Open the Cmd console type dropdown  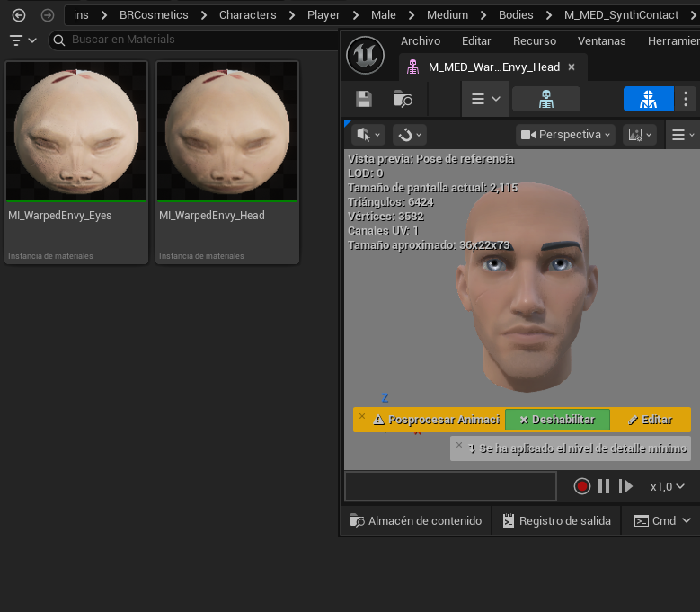coord(662,521)
